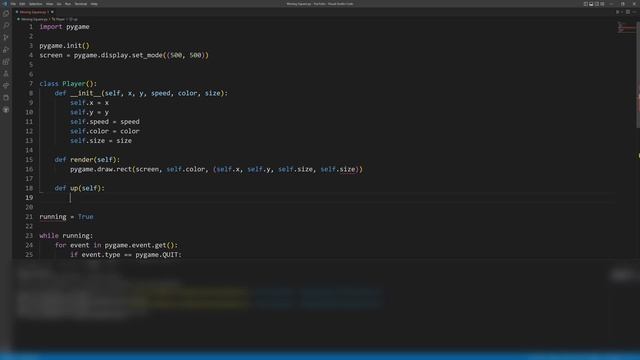Click on 'running = True' line
Screen dimensions: 640x360
pyautogui.click(x=66, y=217)
